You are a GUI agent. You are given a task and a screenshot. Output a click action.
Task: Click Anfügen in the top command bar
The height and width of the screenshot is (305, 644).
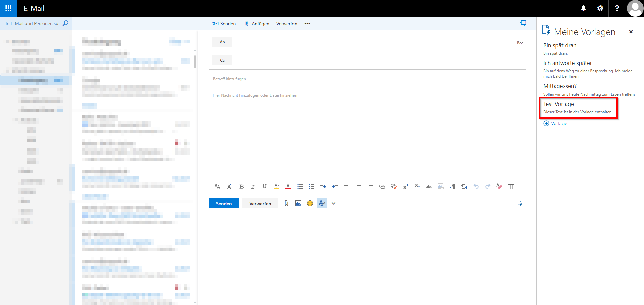click(257, 24)
